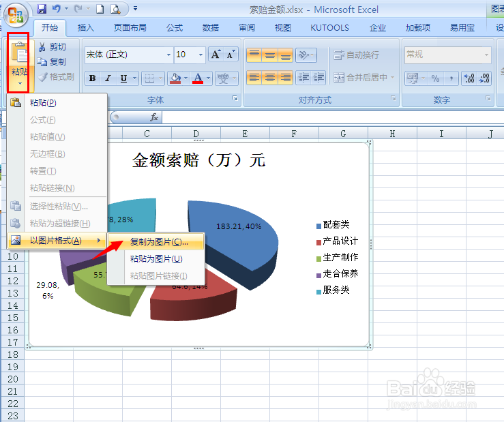Open the 审阅 ribbon tab
Image resolution: width=504 pixels, height=422 pixels.
click(x=246, y=28)
